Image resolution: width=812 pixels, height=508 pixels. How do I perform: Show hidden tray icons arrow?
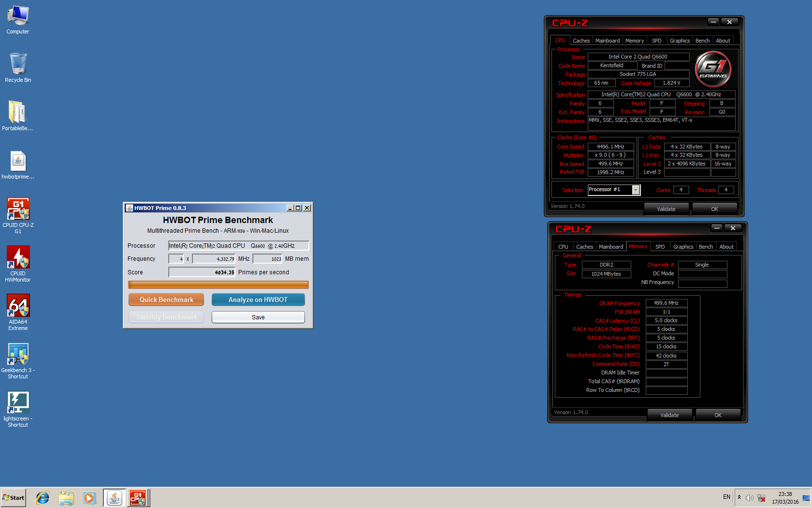[739, 497]
